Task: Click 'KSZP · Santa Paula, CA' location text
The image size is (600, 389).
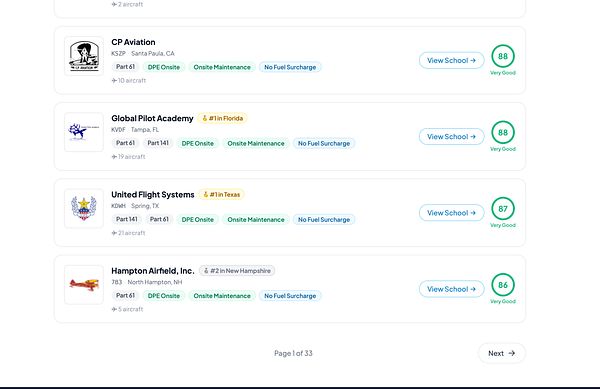Action: (143, 53)
